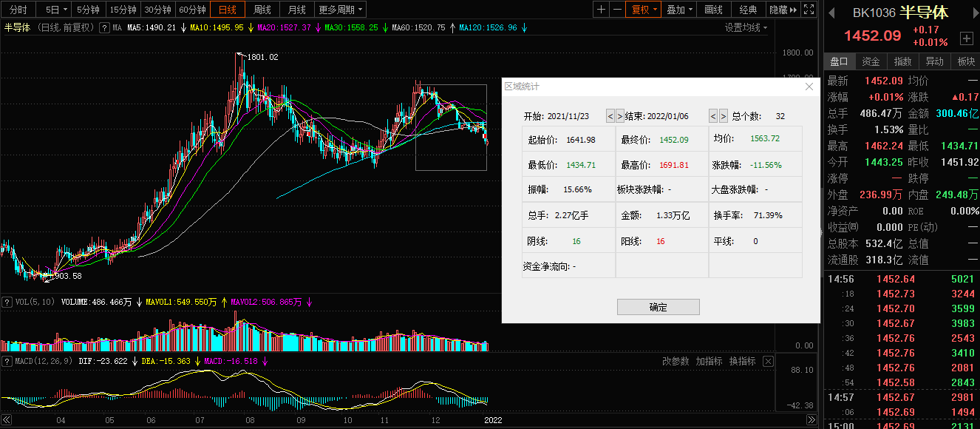Zoom in the chart with the plus icon

(x=601, y=10)
